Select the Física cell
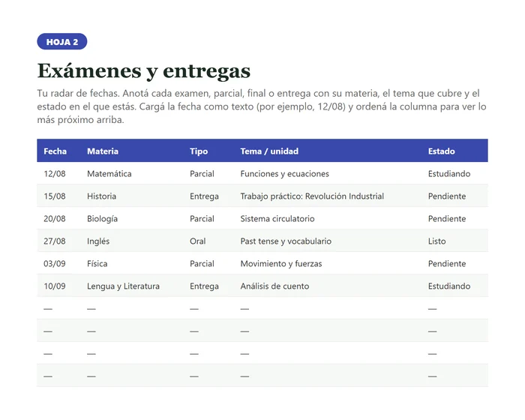 pos(97,263)
